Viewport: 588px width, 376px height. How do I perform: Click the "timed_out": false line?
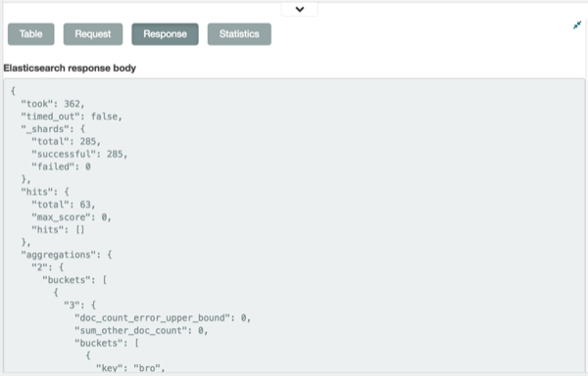(x=72, y=117)
